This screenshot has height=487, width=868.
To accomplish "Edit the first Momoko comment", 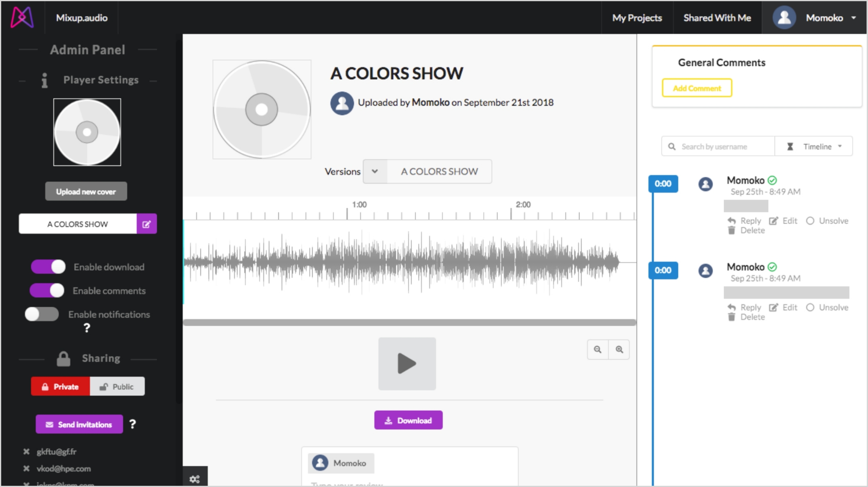I will tap(783, 221).
